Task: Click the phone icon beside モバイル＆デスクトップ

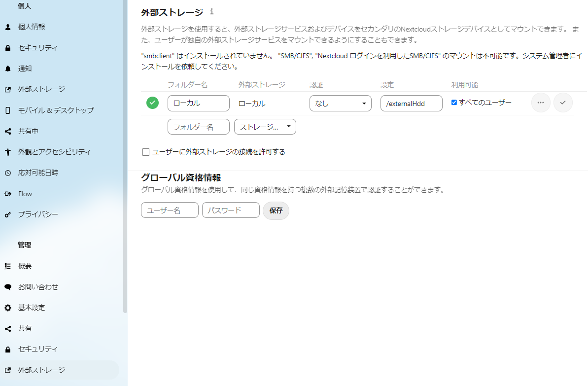Action: [x=8, y=110]
